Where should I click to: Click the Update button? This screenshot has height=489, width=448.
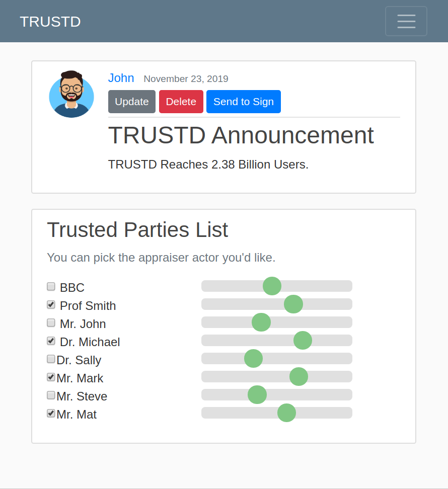click(x=132, y=102)
